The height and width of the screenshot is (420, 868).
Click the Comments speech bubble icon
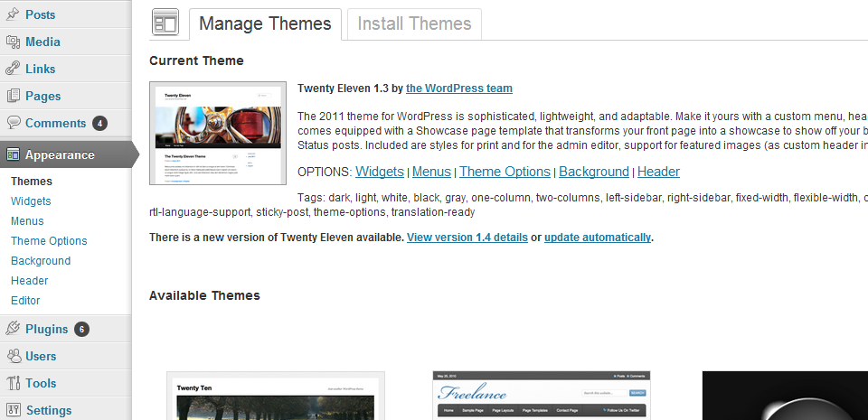(x=13, y=122)
